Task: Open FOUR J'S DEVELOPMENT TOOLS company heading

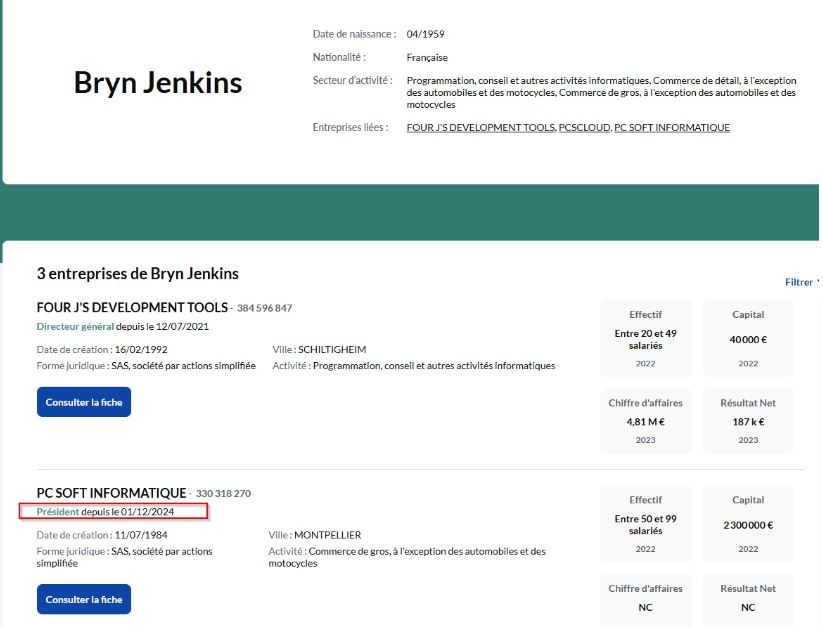Action: pyautogui.click(x=132, y=308)
